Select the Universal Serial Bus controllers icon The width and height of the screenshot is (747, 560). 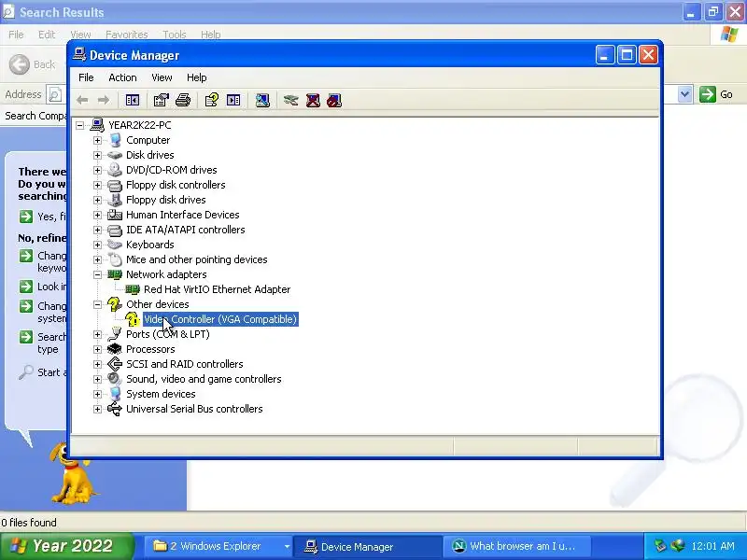[x=115, y=409]
